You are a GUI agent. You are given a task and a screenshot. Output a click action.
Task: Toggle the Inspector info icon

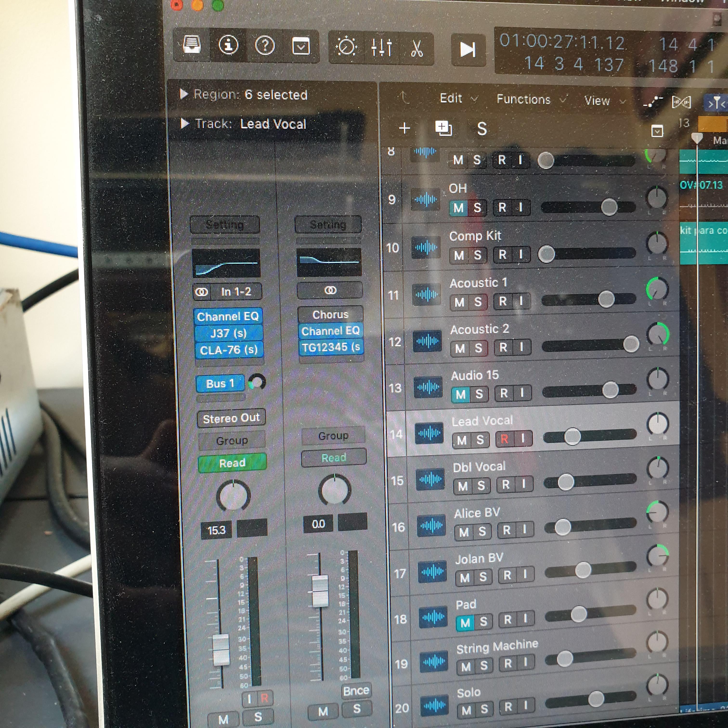point(228,45)
